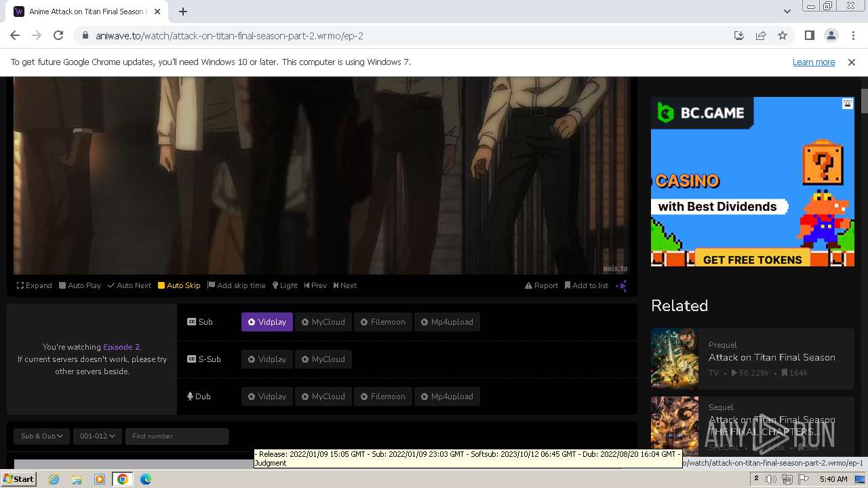Toggle Auto Play option
868x488 pixels.
click(x=80, y=285)
